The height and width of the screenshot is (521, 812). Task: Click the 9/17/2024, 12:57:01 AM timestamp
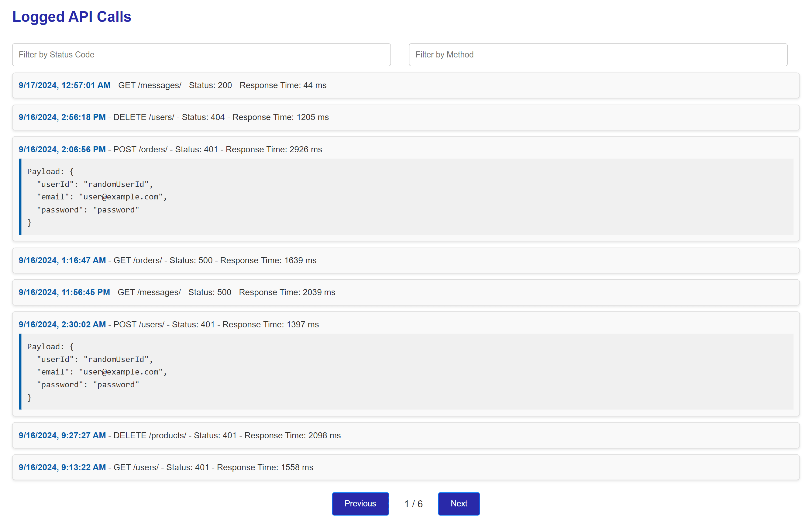(x=64, y=85)
